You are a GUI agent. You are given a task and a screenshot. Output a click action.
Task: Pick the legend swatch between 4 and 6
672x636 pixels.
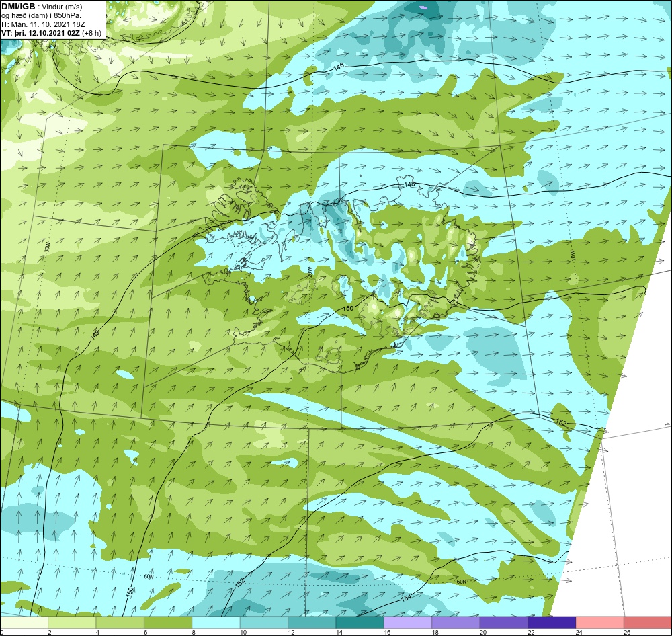tap(120, 623)
